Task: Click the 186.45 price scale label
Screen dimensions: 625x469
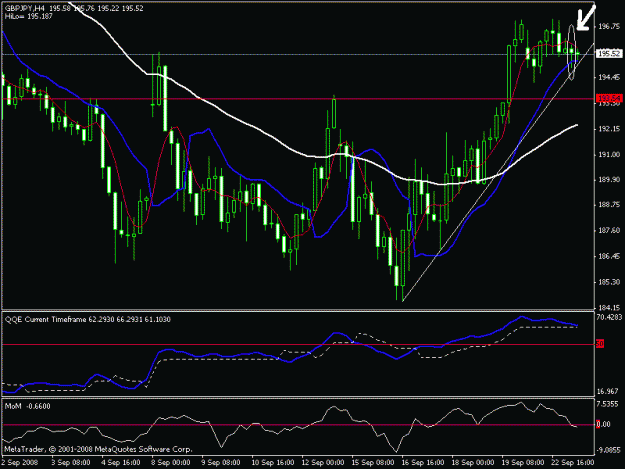Action: click(x=609, y=256)
